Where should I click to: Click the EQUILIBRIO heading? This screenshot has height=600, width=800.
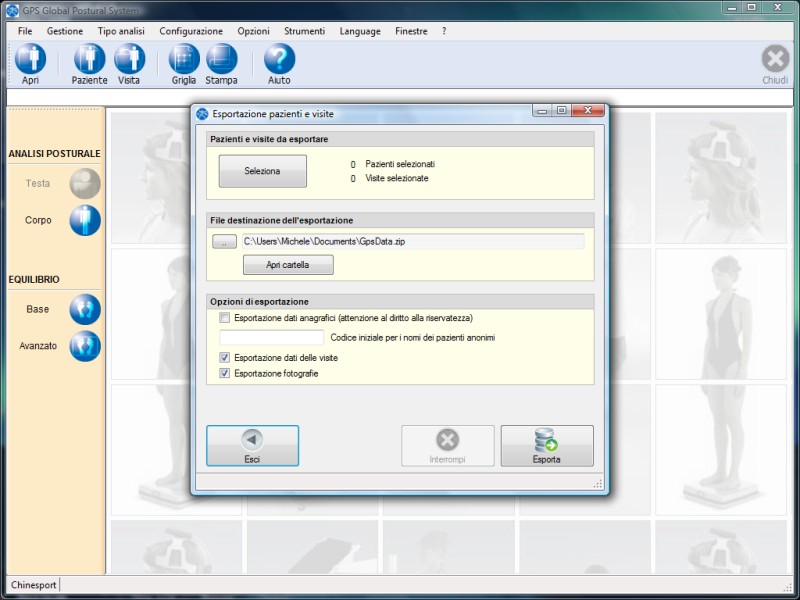pos(34,280)
